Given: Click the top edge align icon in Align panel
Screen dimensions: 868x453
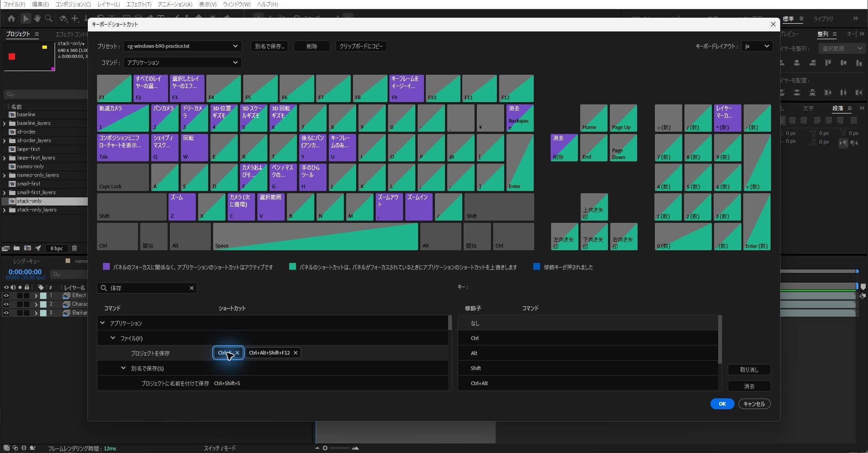Looking at the screenshot, I should click(x=828, y=63).
